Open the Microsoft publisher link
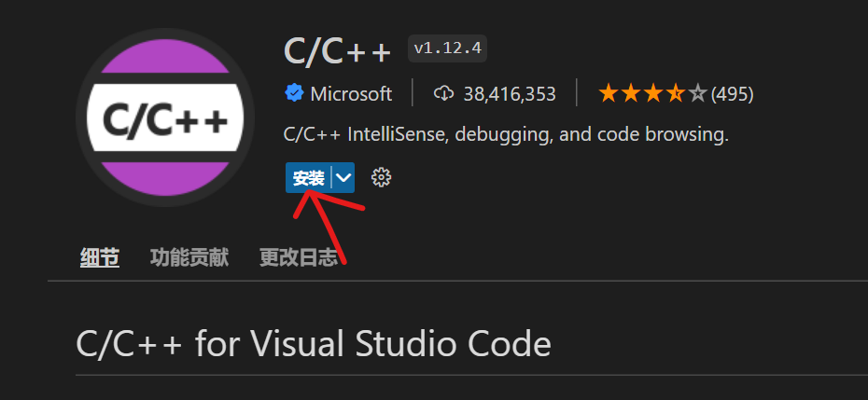The height and width of the screenshot is (400, 868). point(351,93)
